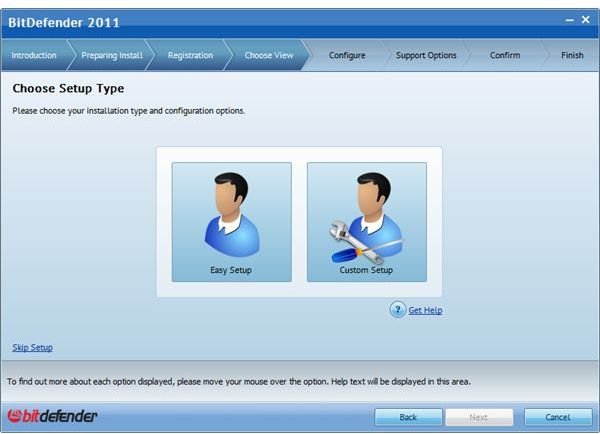Screen dimensions: 600x434
Task: Click the Skip Setup link
Action: pos(33,348)
